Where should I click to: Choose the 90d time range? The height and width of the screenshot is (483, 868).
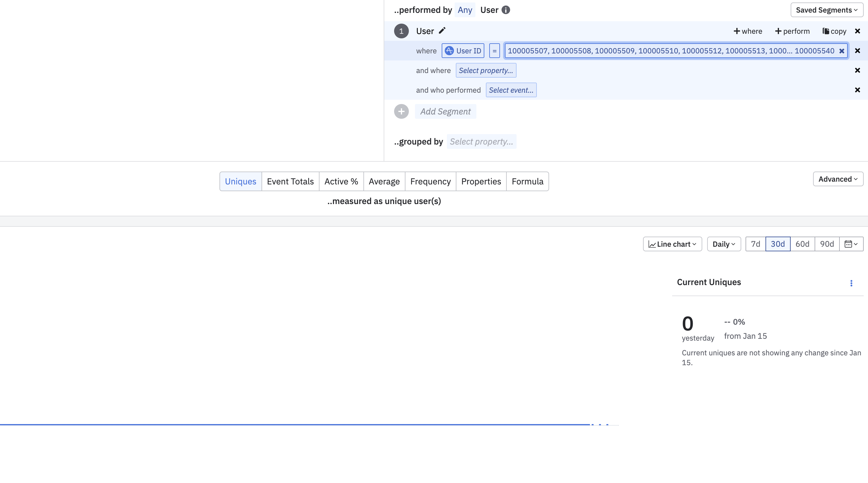827,244
